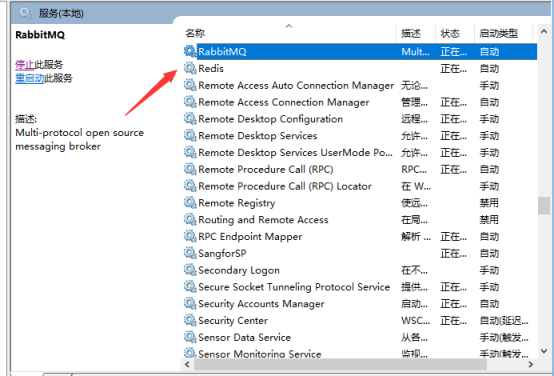Click gear icon of Sensor Data Service
Viewport: 554px width, 376px height.
[190, 337]
